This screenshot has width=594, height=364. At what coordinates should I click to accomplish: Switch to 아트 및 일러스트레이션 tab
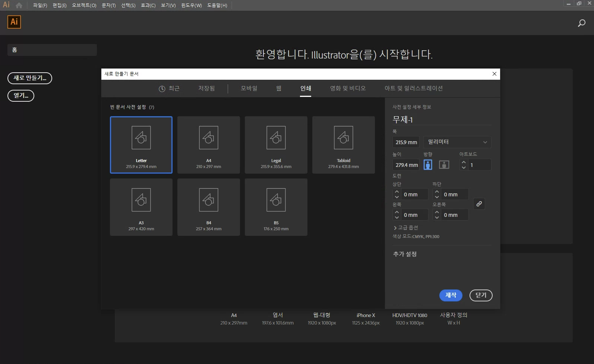[414, 88]
